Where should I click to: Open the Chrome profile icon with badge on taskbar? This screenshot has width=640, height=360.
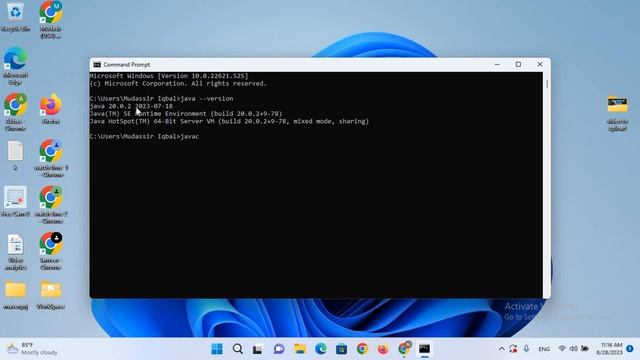404,348
